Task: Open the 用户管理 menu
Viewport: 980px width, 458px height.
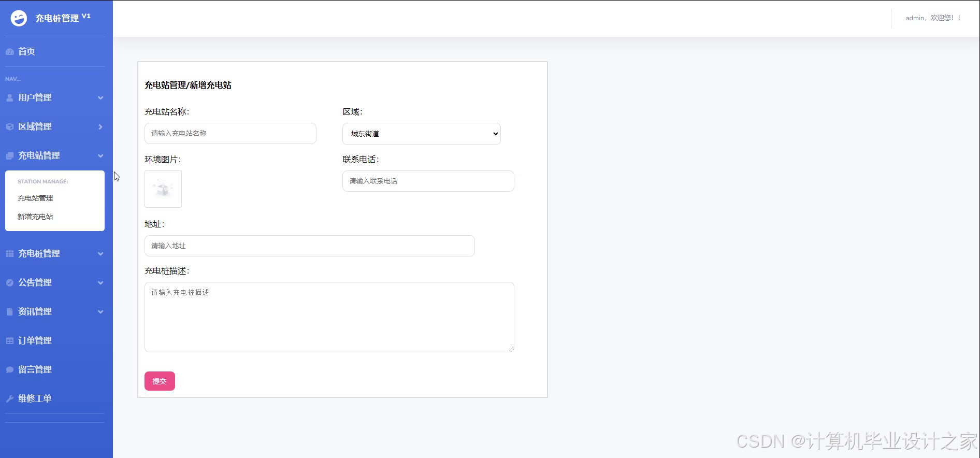Action: tap(35, 97)
